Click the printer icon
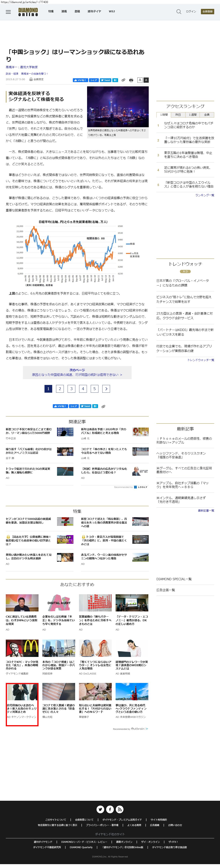The width and height of the screenshot is (220, 868). tap(131, 80)
